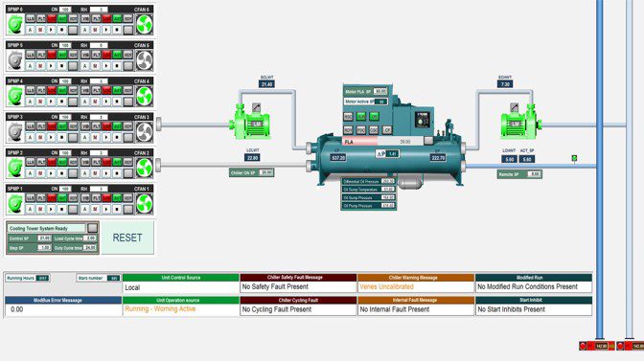The width and height of the screenshot is (644, 362).
Task: Click the condenser water pump on the left
Action: pyautogui.click(x=249, y=122)
